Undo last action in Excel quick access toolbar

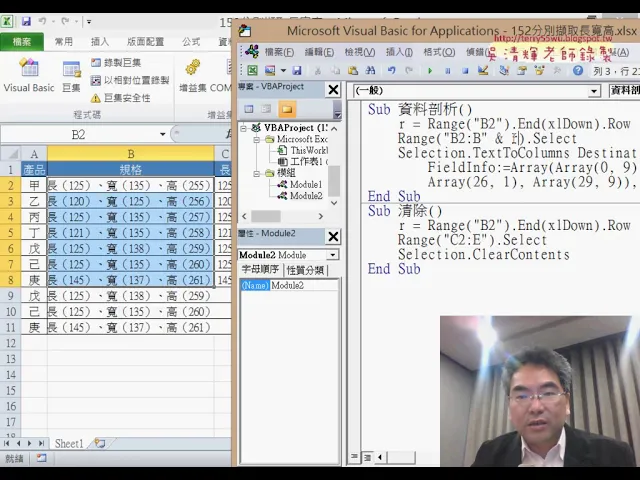click(x=42, y=21)
